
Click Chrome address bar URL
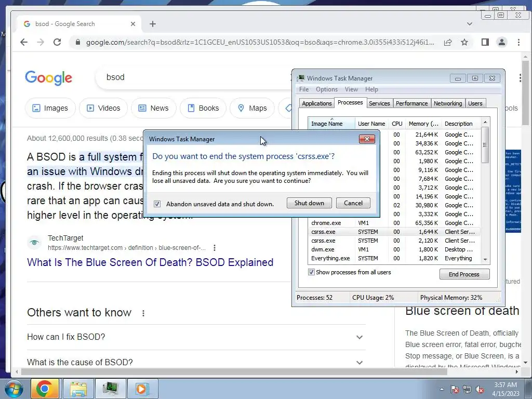point(260,43)
